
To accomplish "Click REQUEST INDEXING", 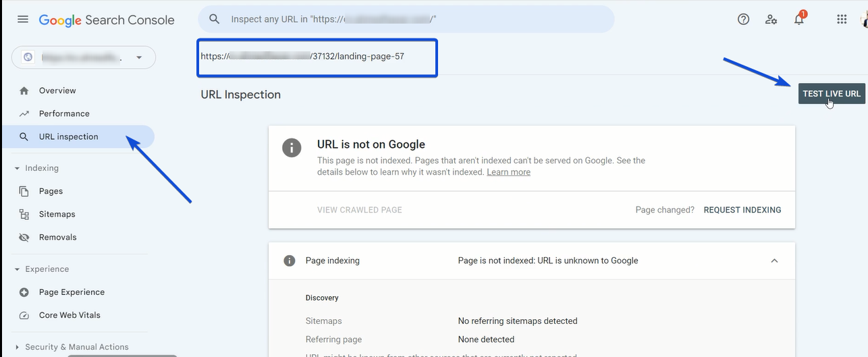I will [742, 210].
